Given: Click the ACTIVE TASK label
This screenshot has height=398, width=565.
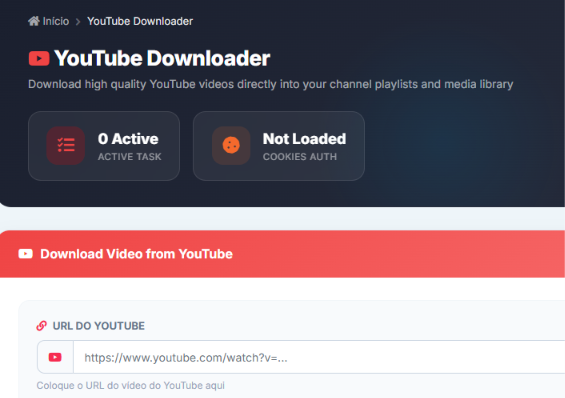Looking at the screenshot, I should [x=130, y=157].
